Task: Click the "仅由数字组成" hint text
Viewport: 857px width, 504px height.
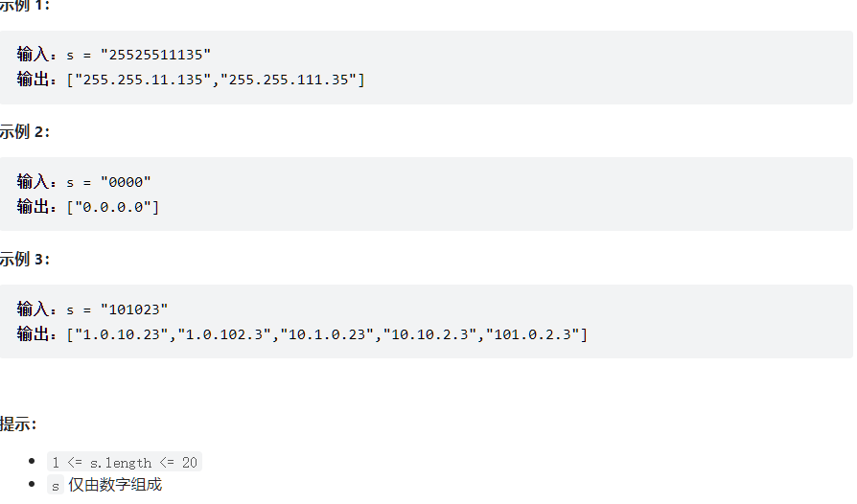Action: (x=115, y=486)
